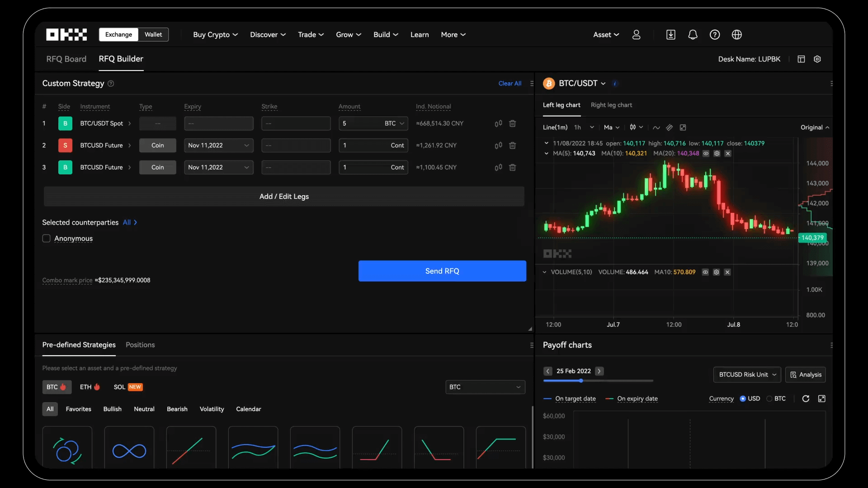Toggle the Anonymous checkbox for counterparties
The image size is (868, 488).
[x=46, y=238]
